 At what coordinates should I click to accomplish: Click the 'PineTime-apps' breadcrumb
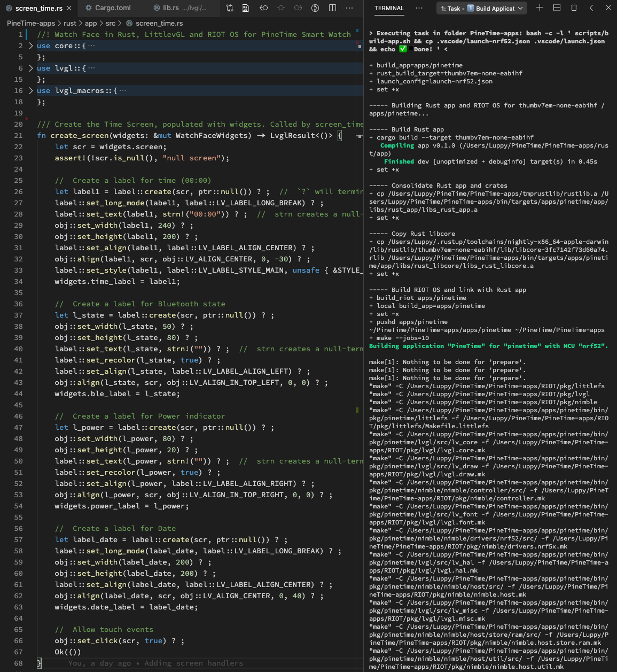[x=31, y=24]
